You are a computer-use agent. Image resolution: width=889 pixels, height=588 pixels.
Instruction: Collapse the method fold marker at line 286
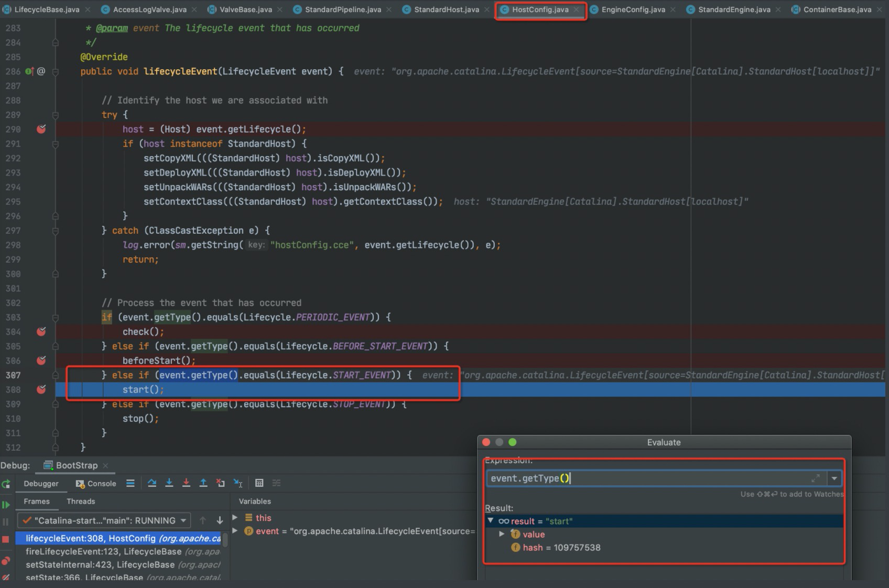coord(55,71)
